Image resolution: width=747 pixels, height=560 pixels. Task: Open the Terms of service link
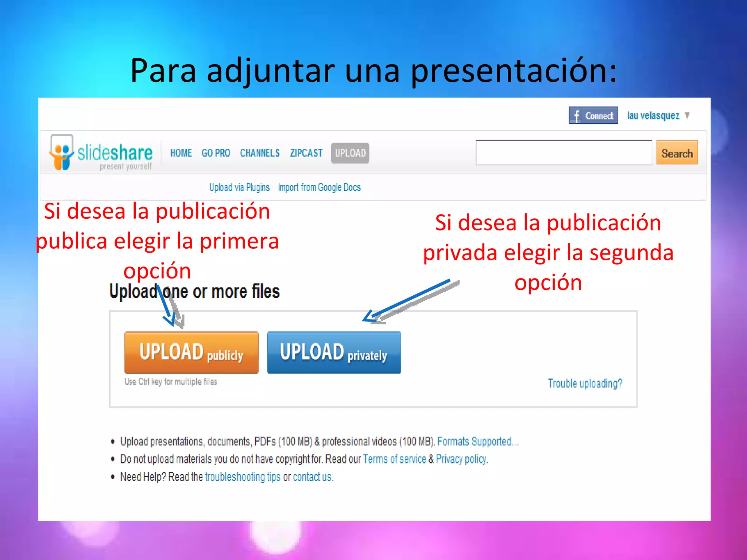click(x=394, y=459)
